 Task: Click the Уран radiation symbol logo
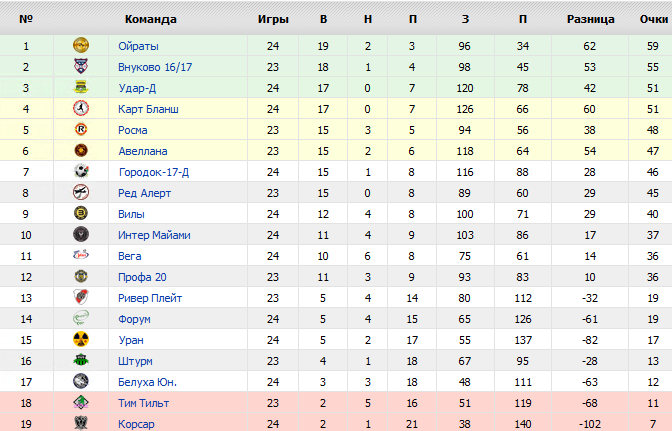(x=81, y=339)
